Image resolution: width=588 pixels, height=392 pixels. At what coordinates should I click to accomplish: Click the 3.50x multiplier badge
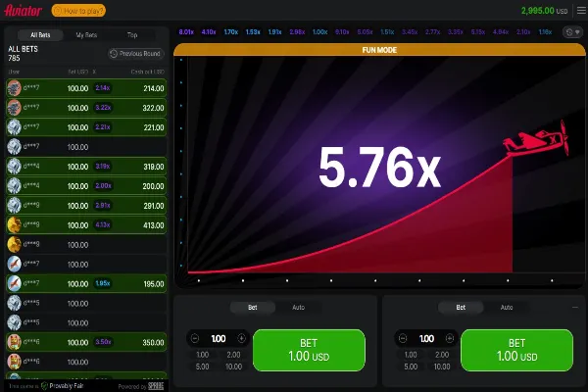(x=103, y=342)
